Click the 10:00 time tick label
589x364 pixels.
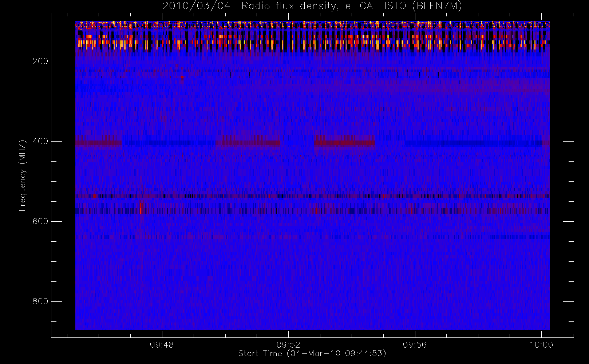(541, 345)
